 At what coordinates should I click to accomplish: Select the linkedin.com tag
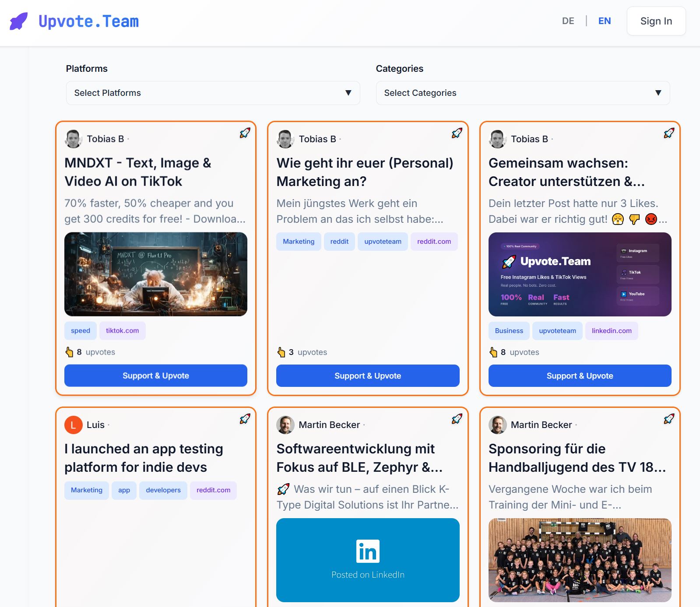(611, 331)
